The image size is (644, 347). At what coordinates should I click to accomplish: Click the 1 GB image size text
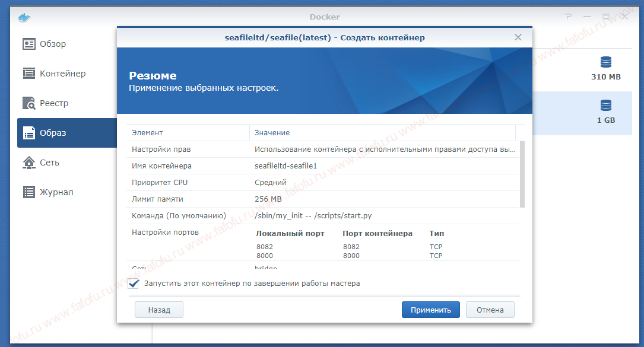pos(606,120)
